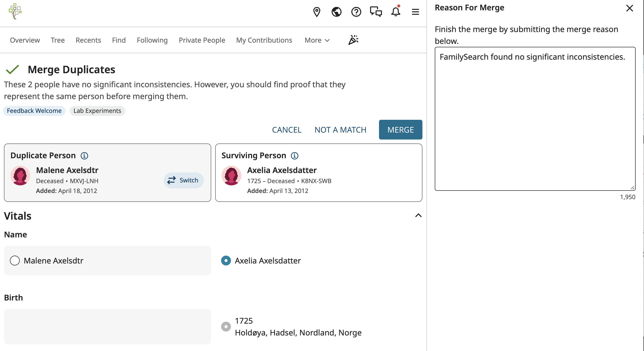Image resolution: width=644 pixels, height=351 pixels.
Task: Open the hamburger menu icon
Action: click(x=415, y=12)
